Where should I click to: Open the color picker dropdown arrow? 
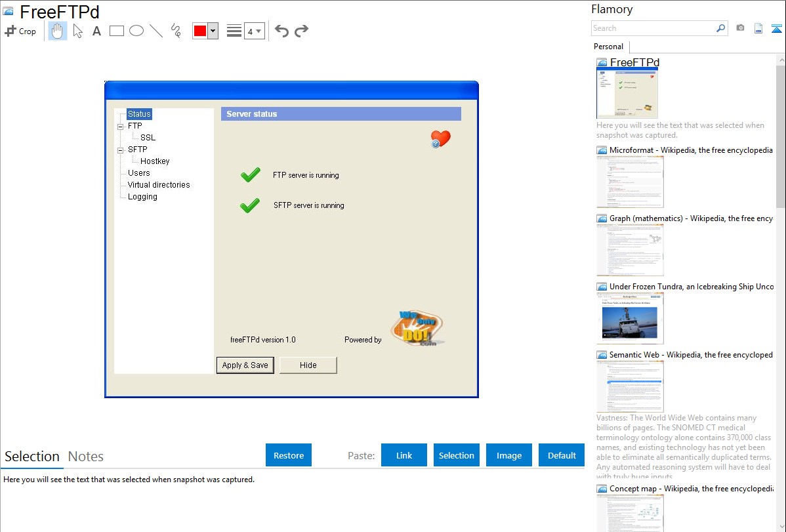click(x=213, y=31)
